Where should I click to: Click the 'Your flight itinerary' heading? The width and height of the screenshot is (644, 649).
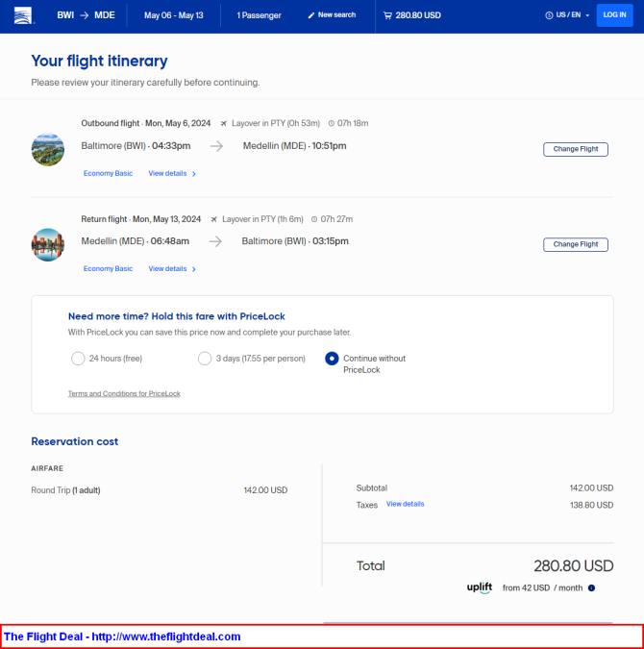[99, 61]
